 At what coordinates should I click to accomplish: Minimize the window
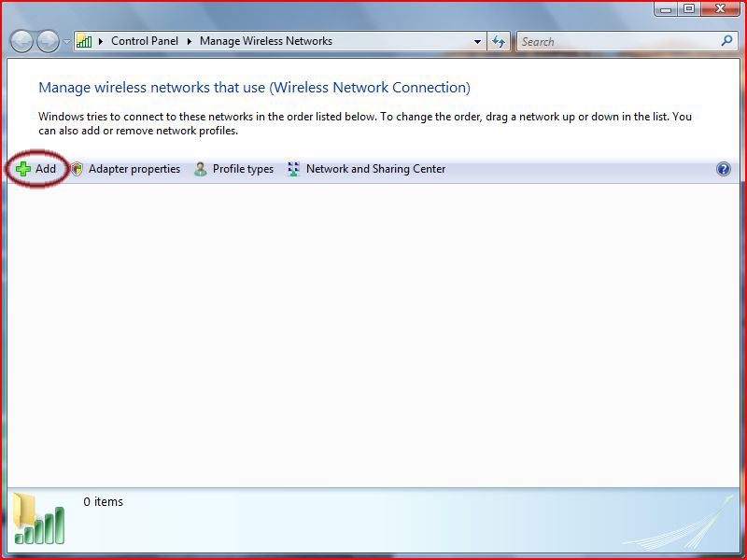coord(666,9)
